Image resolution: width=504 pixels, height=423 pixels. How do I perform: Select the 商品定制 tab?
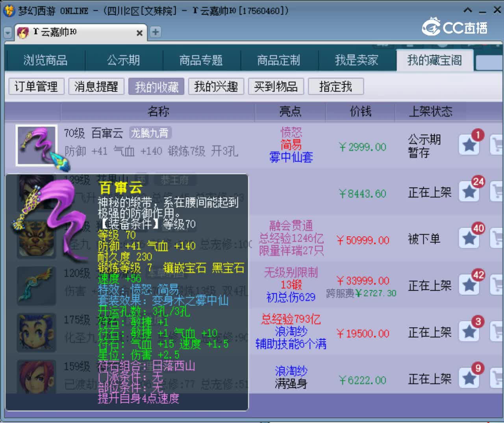278,60
